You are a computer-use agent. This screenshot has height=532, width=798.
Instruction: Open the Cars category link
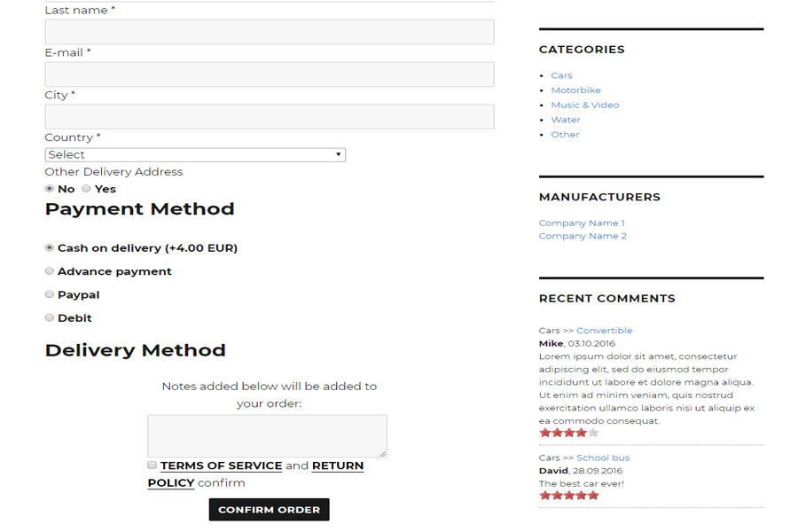coord(561,75)
